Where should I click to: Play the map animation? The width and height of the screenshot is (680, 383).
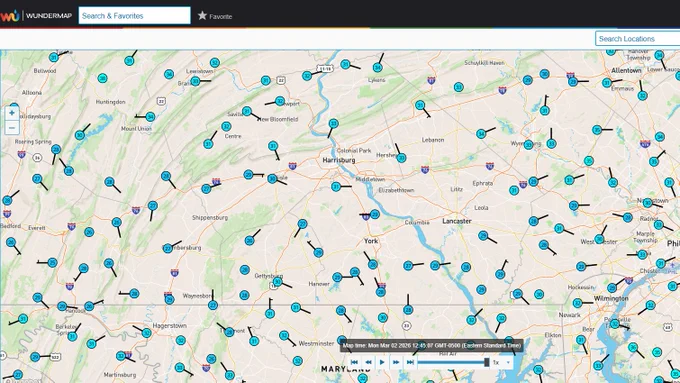pyautogui.click(x=382, y=362)
